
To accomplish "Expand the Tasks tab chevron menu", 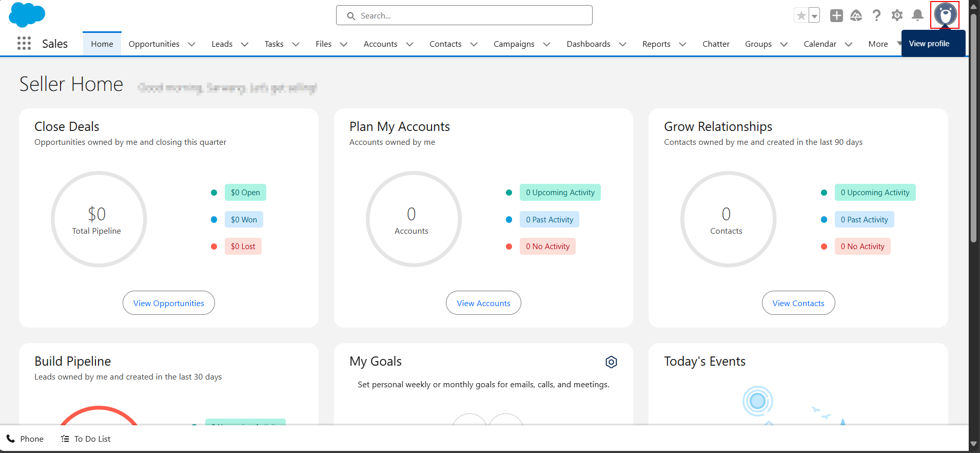I will click(x=296, y=44).
